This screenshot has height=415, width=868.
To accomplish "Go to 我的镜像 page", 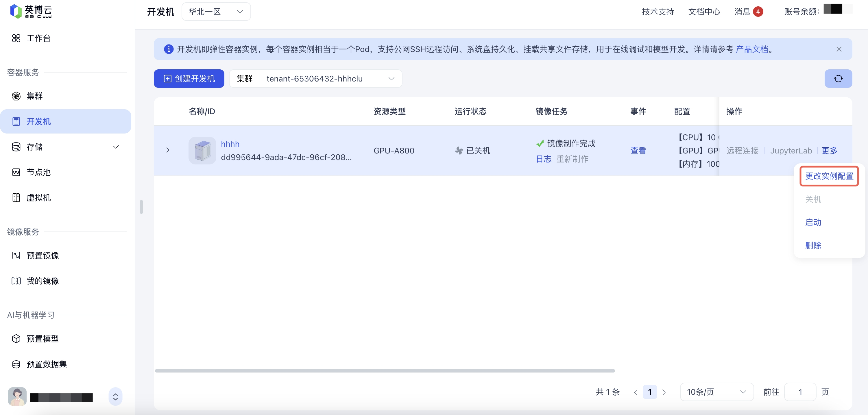I will pyautogui.click(x=43, y=281).
